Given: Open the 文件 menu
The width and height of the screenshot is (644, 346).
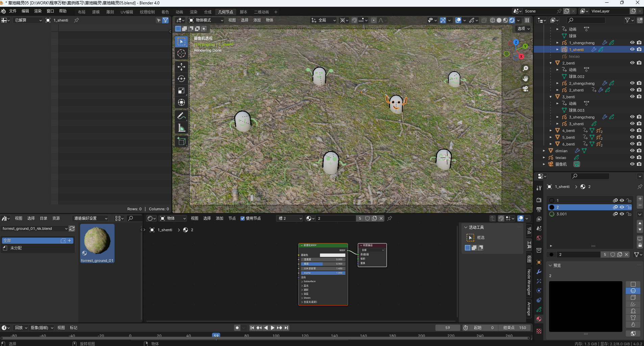Looking at the screenshot, I should tap(13, 11).
